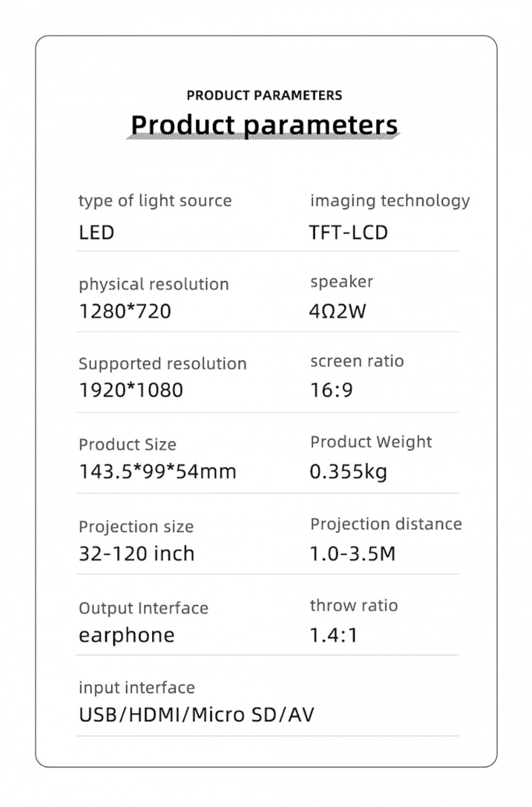532x807 pixels.
Task: Click the small 'PRODUCT PARAMETERS' caption
Action: [264, 96]
